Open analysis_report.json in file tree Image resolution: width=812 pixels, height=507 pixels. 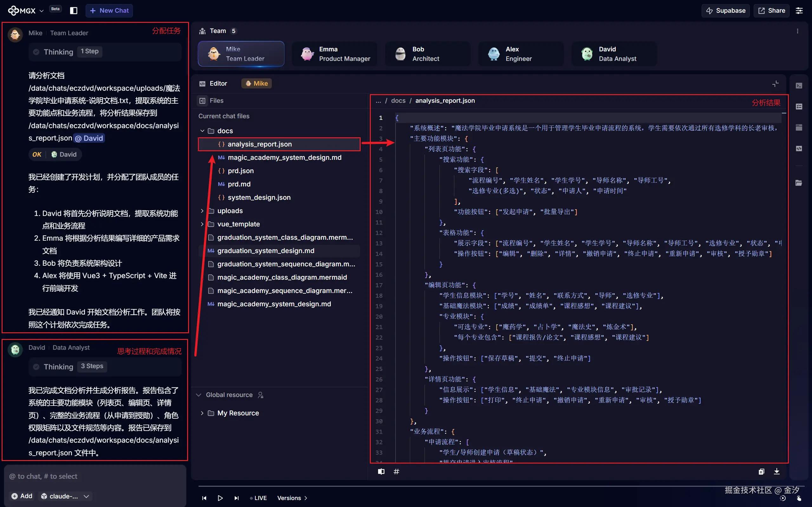[x=279, y=144]
